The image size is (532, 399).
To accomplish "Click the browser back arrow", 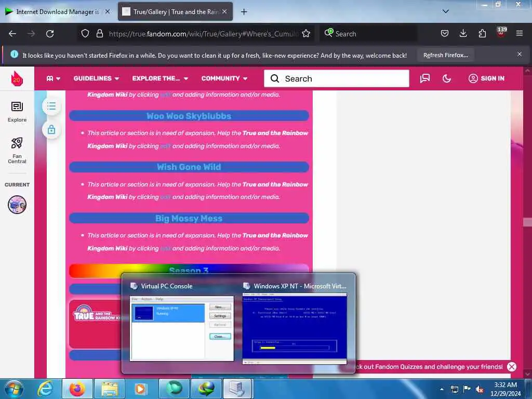I will (12, 34).
